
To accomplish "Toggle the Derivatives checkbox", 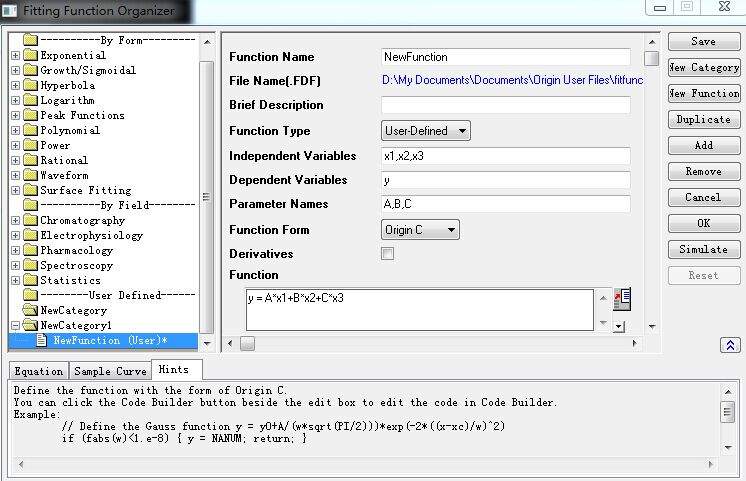I will pos(387,254).
